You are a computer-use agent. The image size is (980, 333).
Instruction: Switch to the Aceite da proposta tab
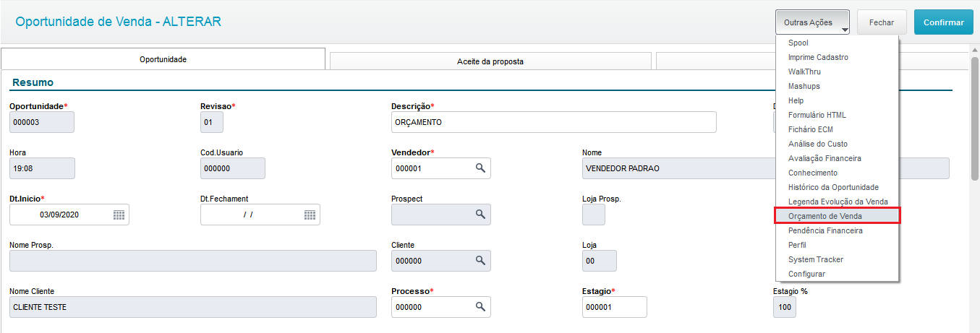coord(490,61)
